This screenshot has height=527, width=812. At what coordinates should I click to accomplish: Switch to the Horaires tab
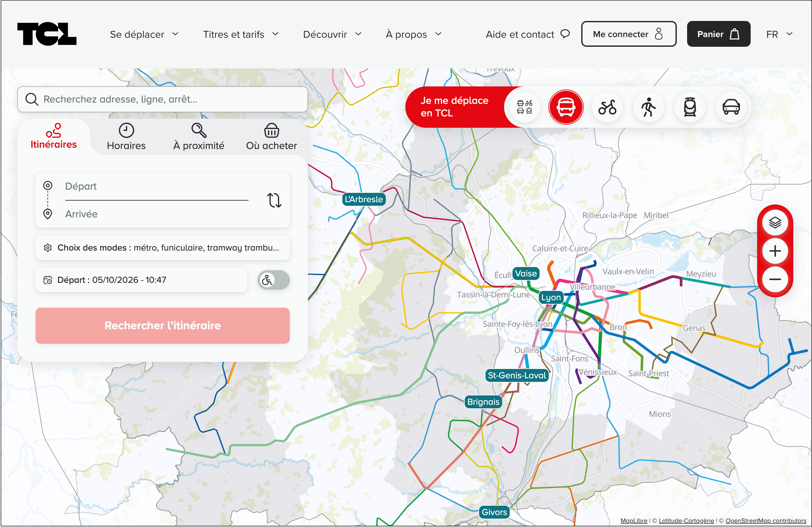click(x=126, y=136)
